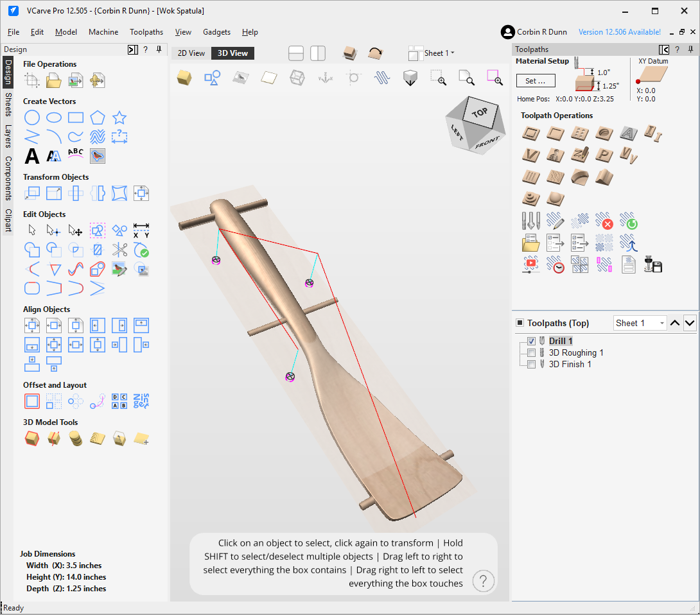Open the Layers side tab

coord(8,136)
